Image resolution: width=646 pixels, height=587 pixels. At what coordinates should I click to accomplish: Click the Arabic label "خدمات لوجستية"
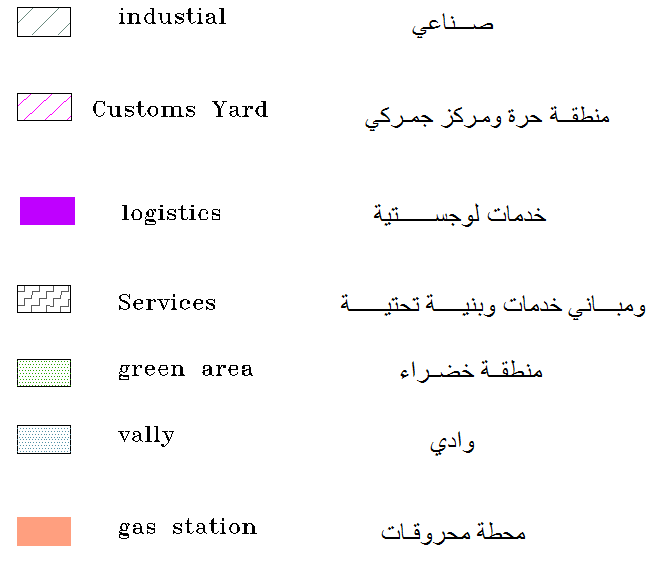click(460, 215)
